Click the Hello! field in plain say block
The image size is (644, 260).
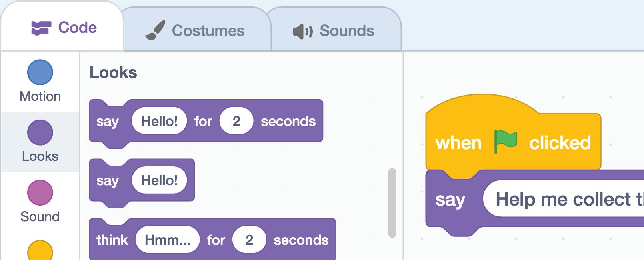(159, 180)
